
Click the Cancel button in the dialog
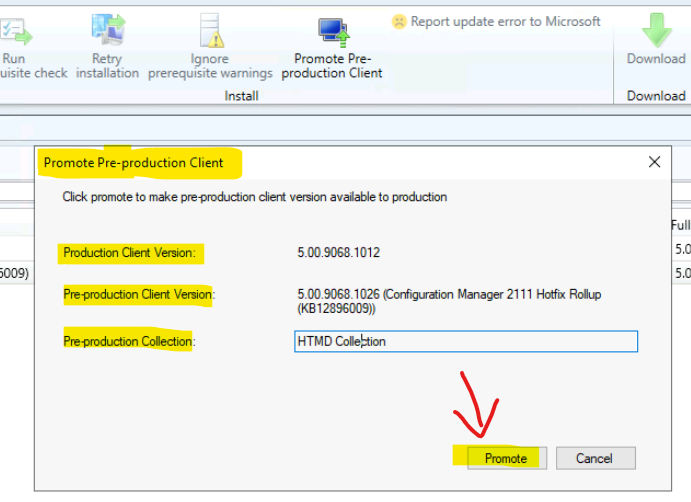[595, 458]
